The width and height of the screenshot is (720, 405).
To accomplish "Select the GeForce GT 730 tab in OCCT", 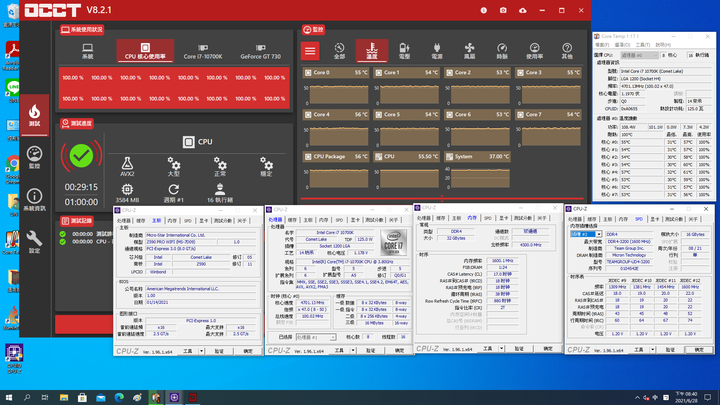I will [260, 51].
